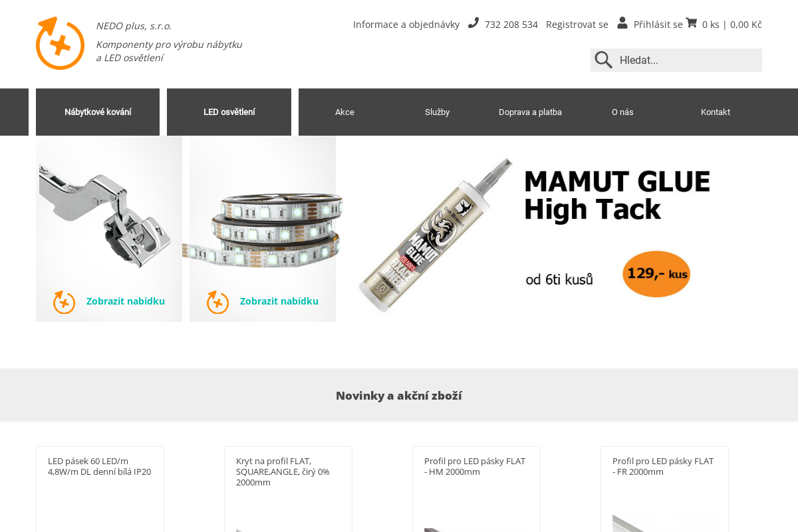Screen dimensions: 798x532
Task: Go to the Akce menu item
Action: (x=344, y=112)
